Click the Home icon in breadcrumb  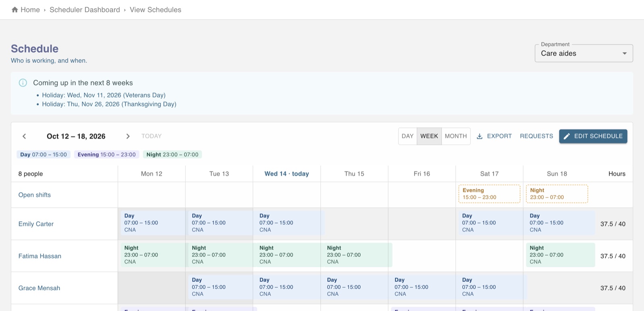pyautogui.click(x=15, y=10)
